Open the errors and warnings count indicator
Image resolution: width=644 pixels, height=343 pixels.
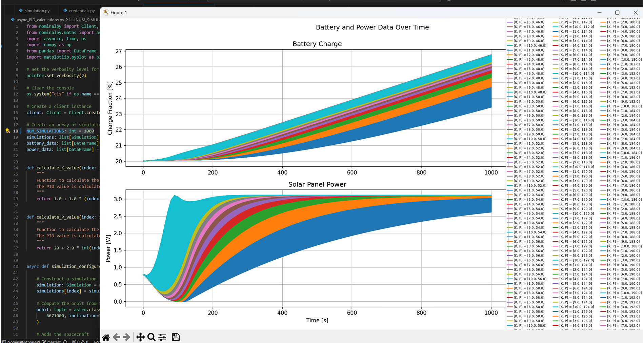point(80,341)
